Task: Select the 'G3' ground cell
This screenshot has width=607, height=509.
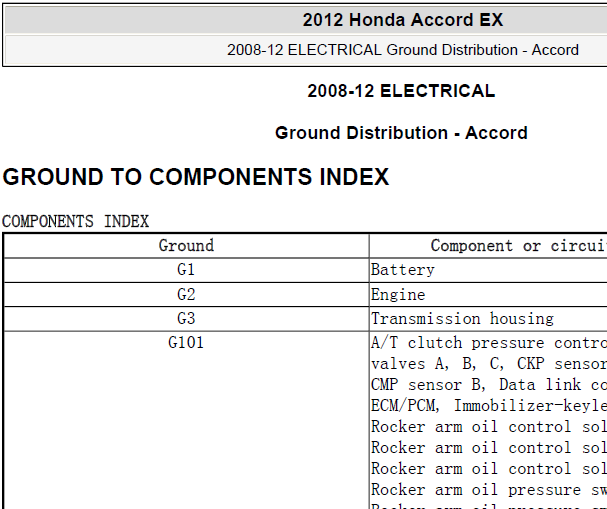Action: click(186, 319)
